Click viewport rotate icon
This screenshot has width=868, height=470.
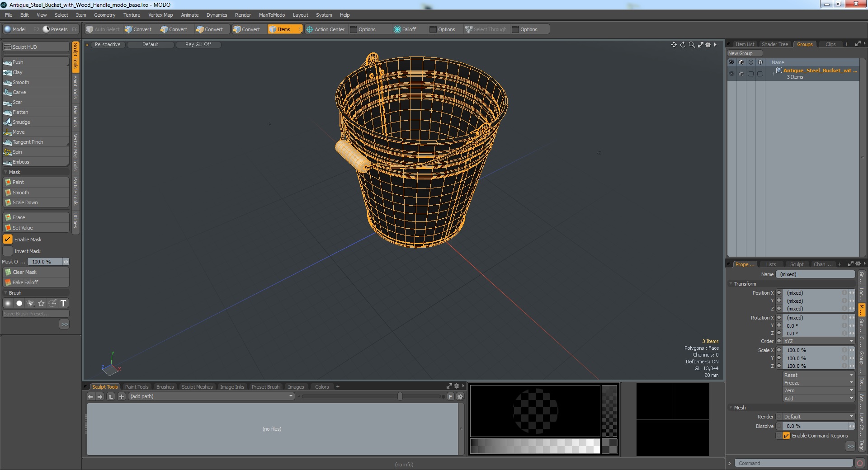[683, 44]
